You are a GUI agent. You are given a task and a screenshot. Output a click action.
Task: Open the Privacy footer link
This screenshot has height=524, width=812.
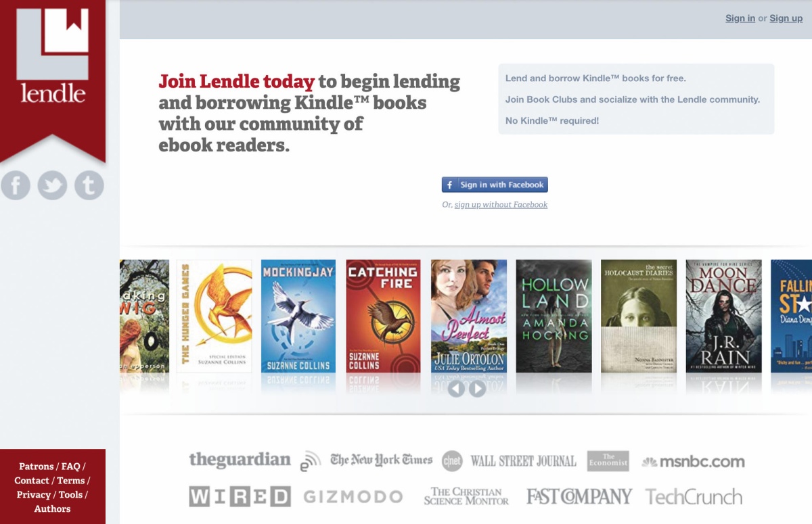click(x=34, y=495)
